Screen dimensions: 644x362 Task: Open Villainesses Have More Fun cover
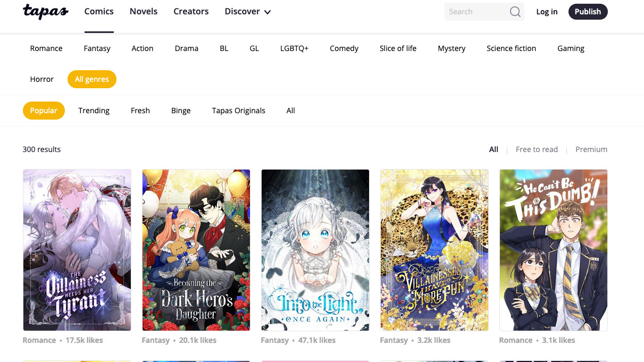coord(434,250)
